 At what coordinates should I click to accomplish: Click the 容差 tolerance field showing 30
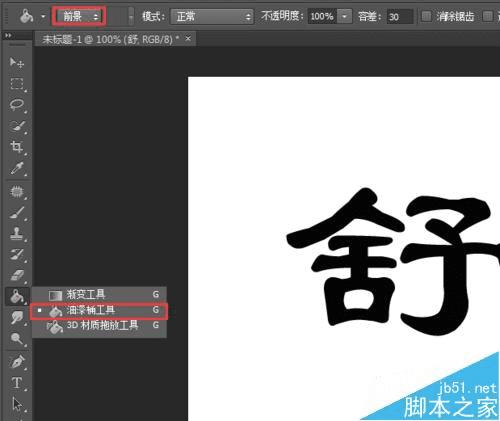400,17
